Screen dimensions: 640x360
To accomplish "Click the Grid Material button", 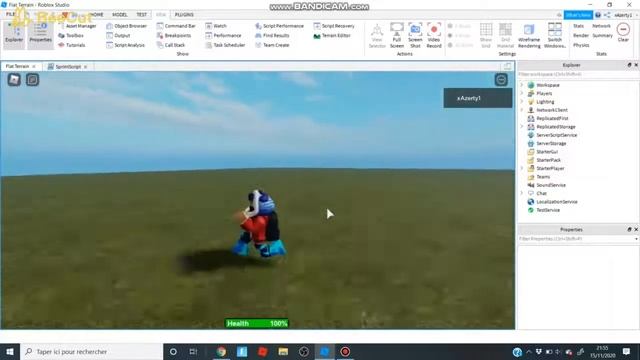I will 505,36.
